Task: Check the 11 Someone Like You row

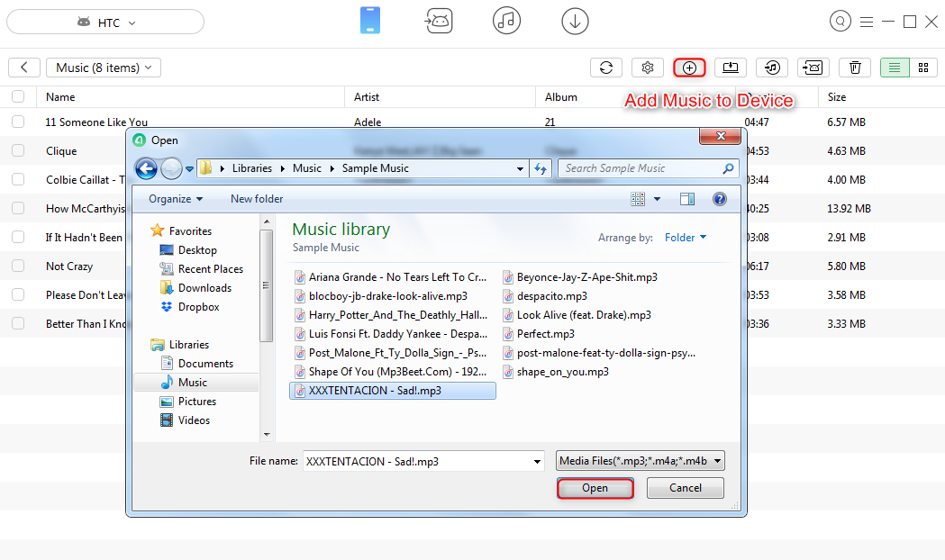Action: [x=18, y=122]
